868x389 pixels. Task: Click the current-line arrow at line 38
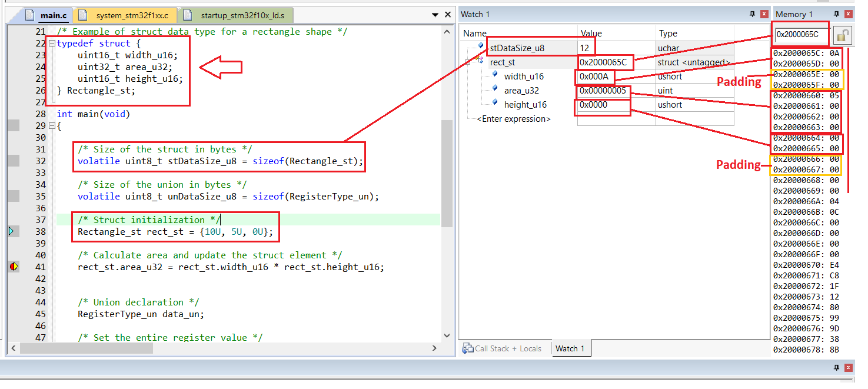point(11,232)
